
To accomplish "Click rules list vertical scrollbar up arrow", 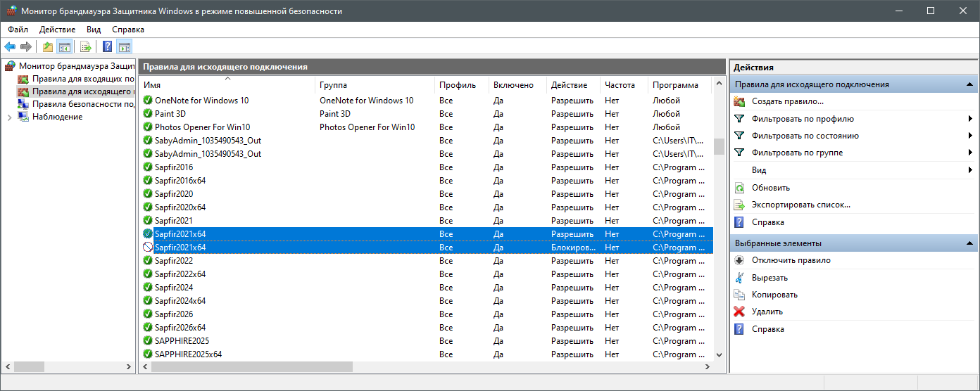I will click(719, 84).
